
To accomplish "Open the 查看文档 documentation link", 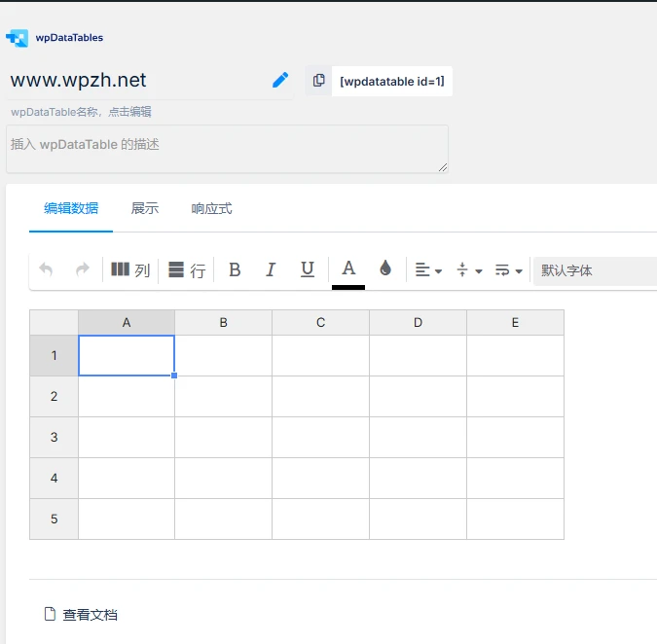I will pos(90,615).
